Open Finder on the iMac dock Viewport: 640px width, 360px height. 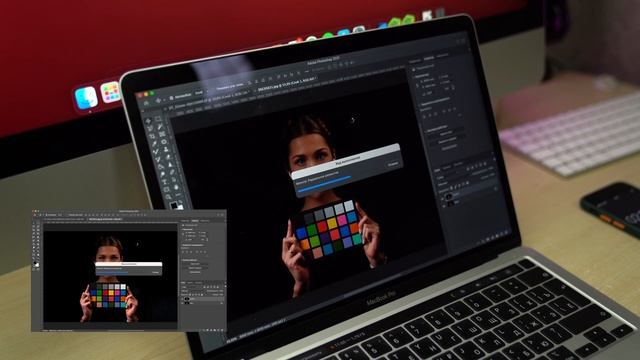(x=86, y=98)
